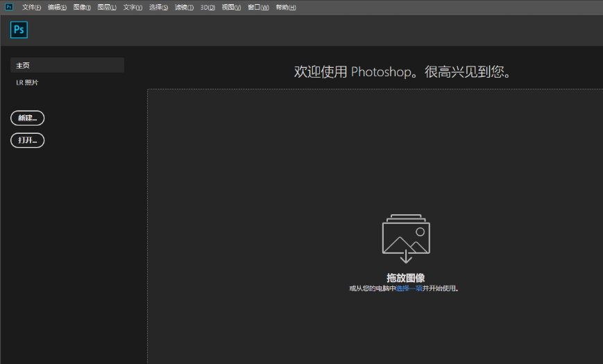Screen dimensions: 603x364
Task: Click the 新建... button
Action: (x=27, y=118)
